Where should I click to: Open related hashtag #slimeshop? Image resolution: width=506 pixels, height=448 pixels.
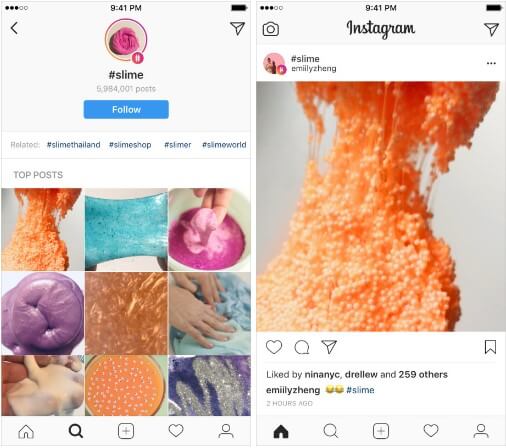[130, 145]
